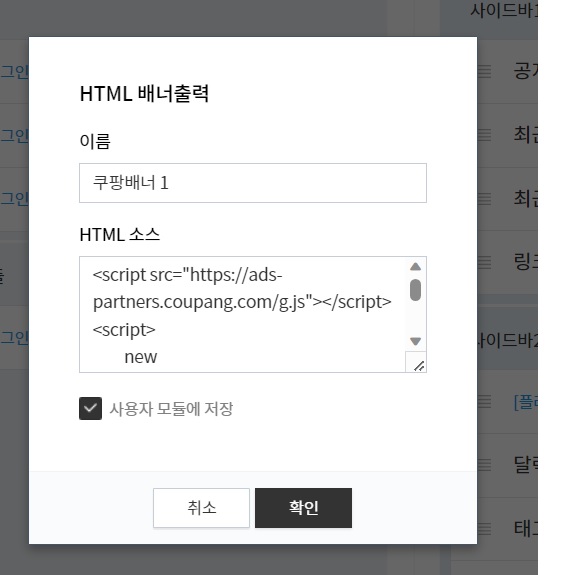Confirm with the 확인 button

tap(304, 508)
